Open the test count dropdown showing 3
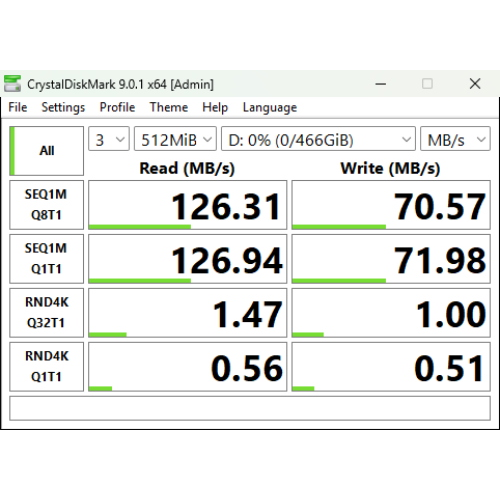Image resolution: width=500 pixels, height=500 pixels. [109, 139]
